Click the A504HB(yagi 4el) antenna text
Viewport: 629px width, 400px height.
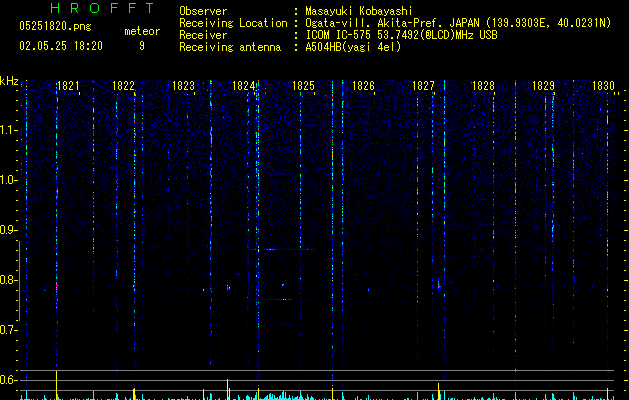point(353,47)
